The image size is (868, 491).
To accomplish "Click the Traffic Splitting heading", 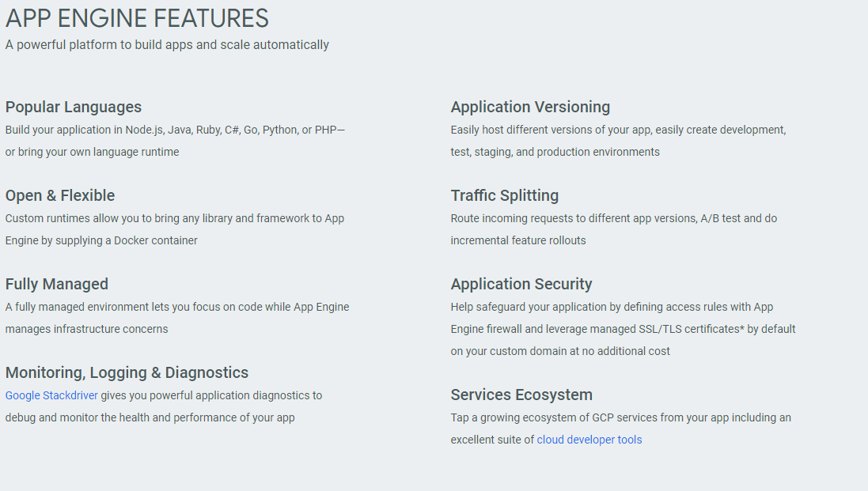I will 504,195.
